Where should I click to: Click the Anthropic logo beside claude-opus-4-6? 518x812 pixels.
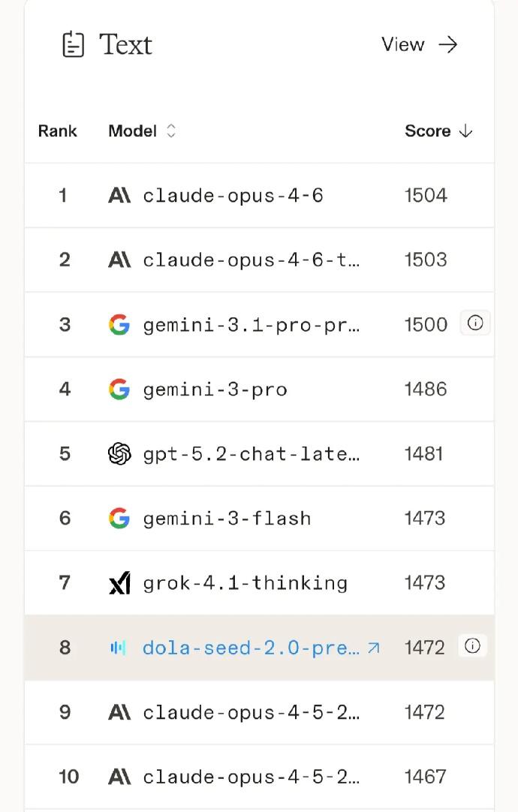[119, 196]
